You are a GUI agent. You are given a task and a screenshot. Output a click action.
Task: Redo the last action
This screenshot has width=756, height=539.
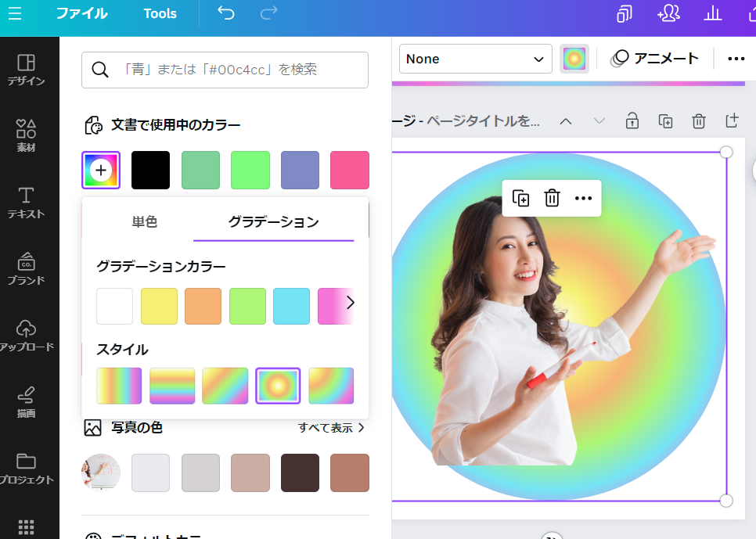coord(268,13)
